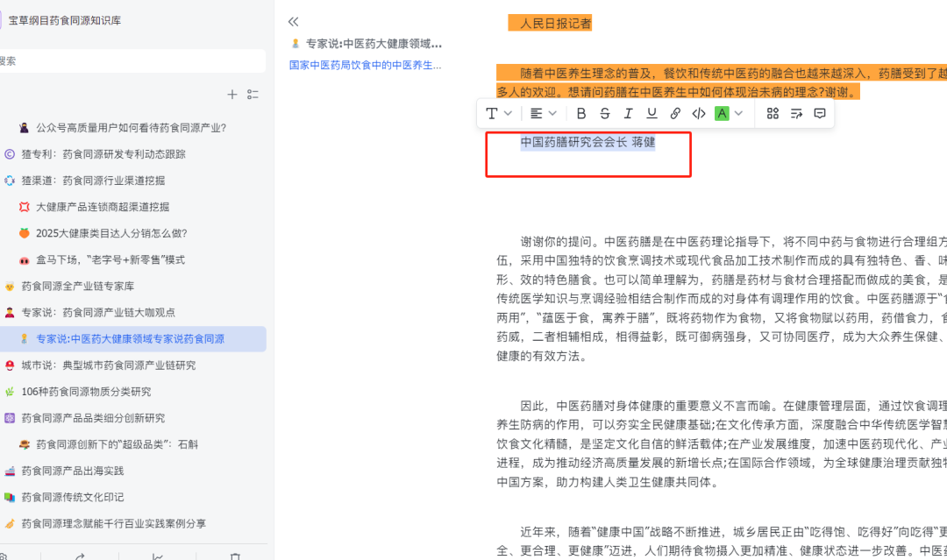Collapse the document panel with the double-chevron
This screenshot has height=560, width=947.
pos(293,21)
